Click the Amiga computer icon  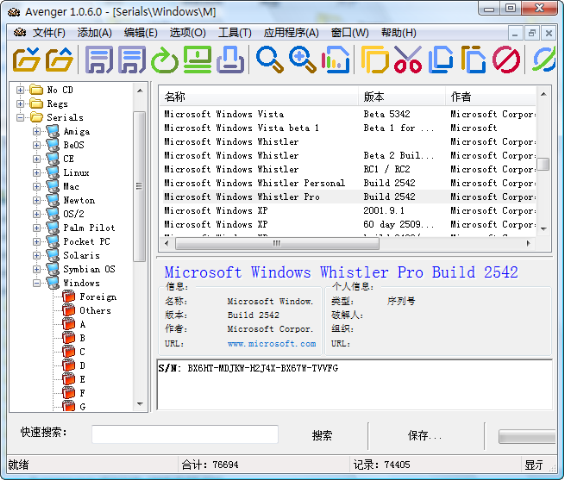[x=53, y=131]
